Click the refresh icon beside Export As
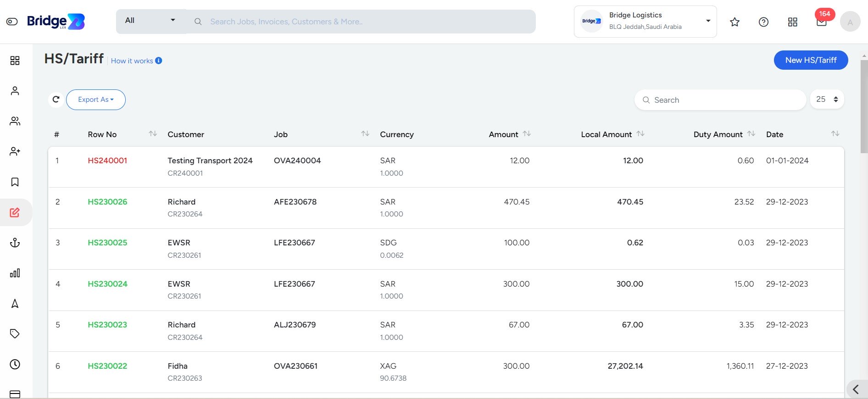The image size is (868, 399). pos(56,100)
